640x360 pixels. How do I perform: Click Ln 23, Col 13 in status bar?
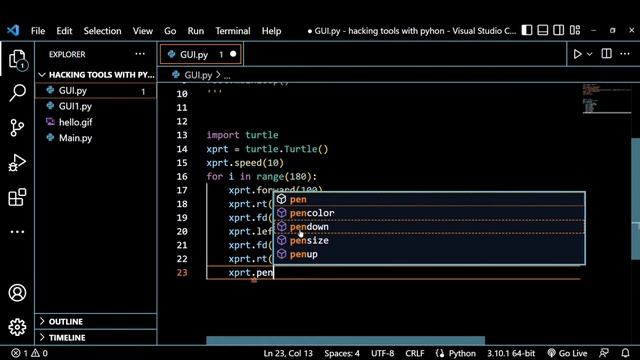click(x=288, y=353)
